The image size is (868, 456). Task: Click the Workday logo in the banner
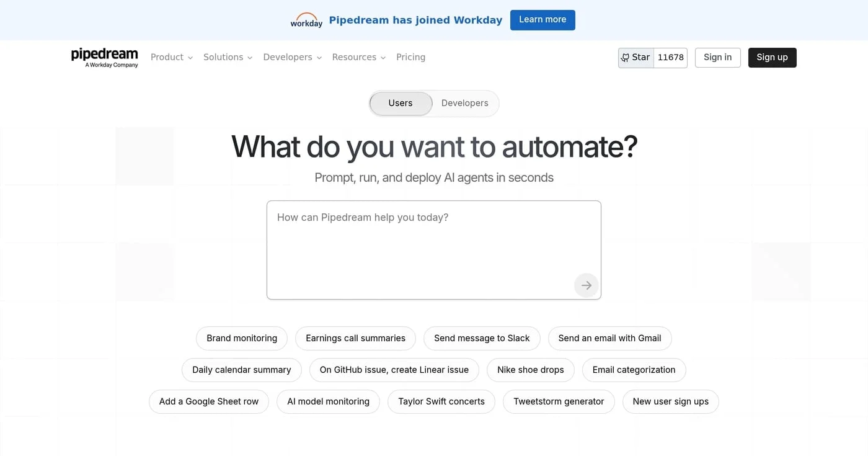pos(306,20)
